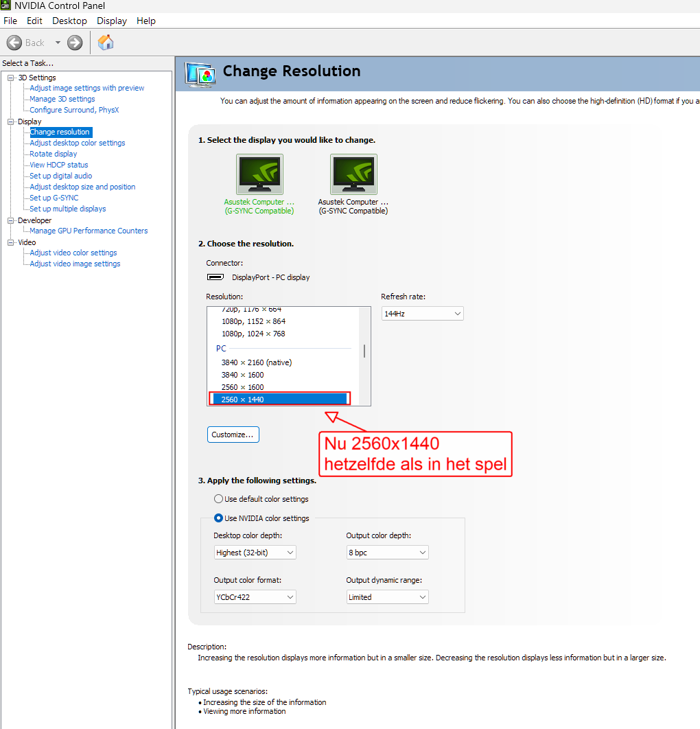Image resolution: width=700 pixels, height=729 pixels.
Task: Select resolution 2560 × 1600
Action: tap(243, 387)
